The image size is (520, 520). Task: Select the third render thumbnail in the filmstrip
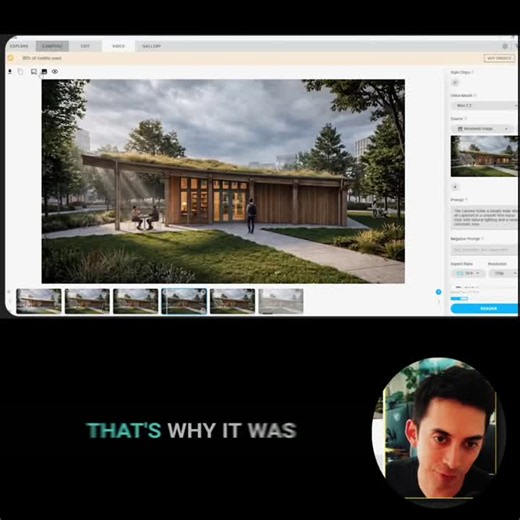136,301
